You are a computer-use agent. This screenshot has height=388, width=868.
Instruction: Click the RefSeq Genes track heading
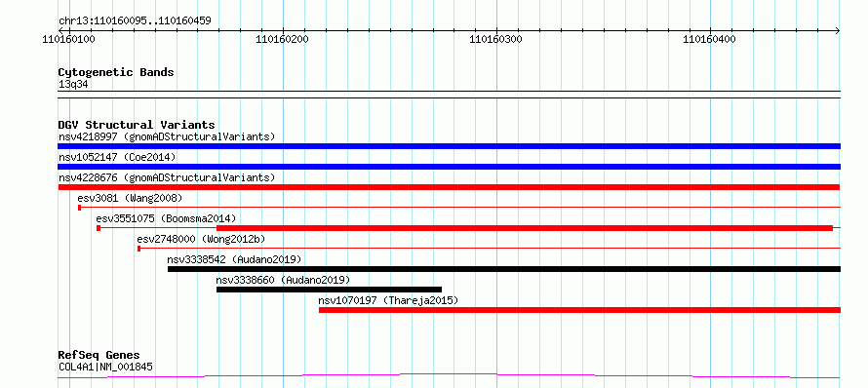[99, 355]
